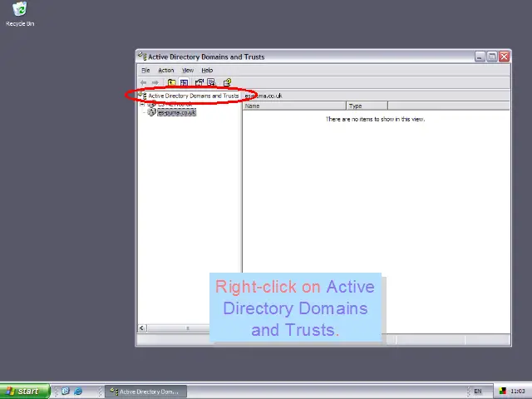Open the Recycle Bin desktop icon
Image resolution: width=532 pixels, height=399 pixels.
click(x=20, y=14)
